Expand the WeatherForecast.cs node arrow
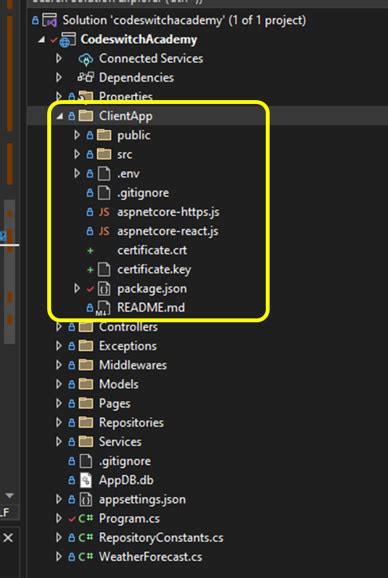This screenshot has width=388, height=578. click(x=59, y=557)
